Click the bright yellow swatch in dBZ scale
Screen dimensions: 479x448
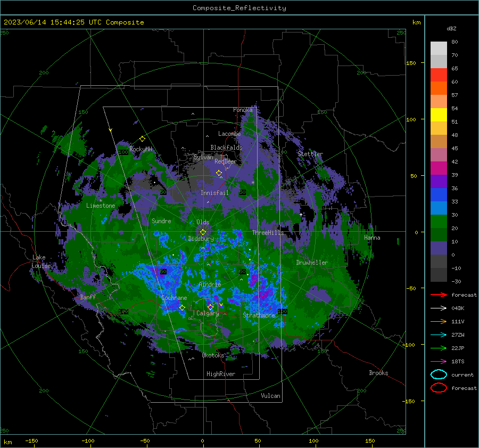(x=439, y=115)
